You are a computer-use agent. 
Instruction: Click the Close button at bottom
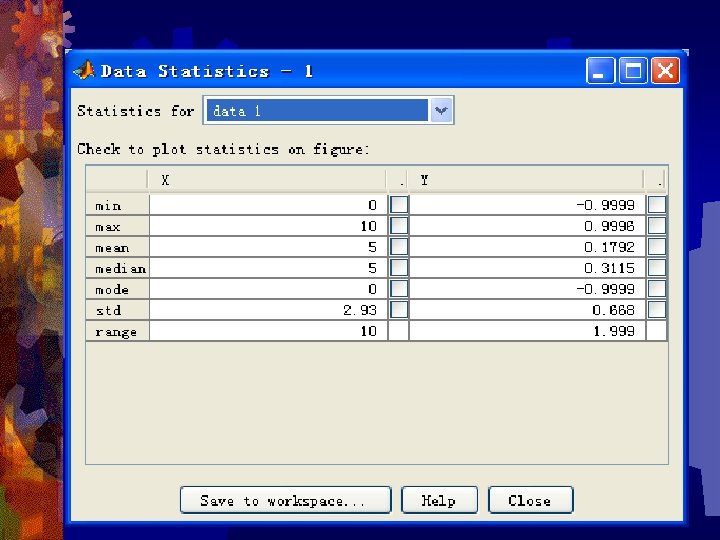pyautogui.click(x=531, y=500)
